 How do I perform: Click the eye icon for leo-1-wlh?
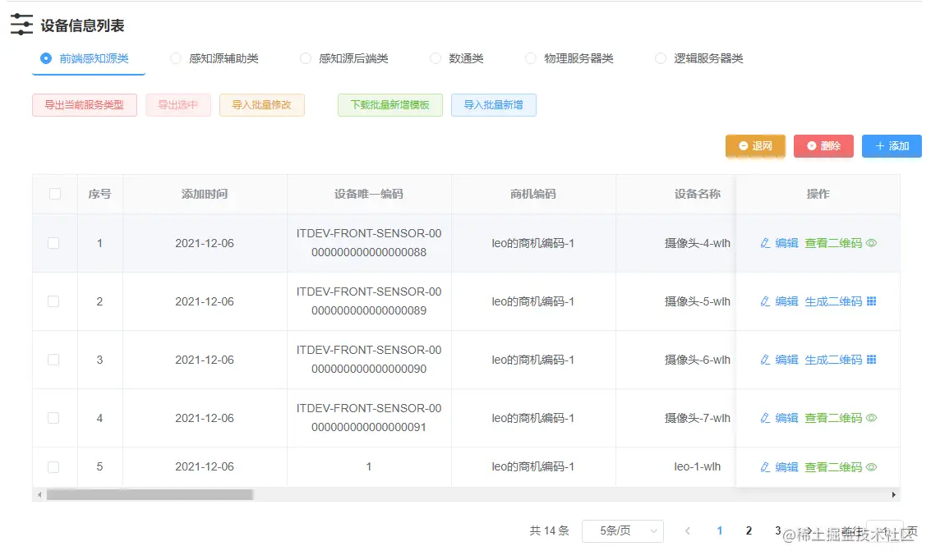point(871,467)
